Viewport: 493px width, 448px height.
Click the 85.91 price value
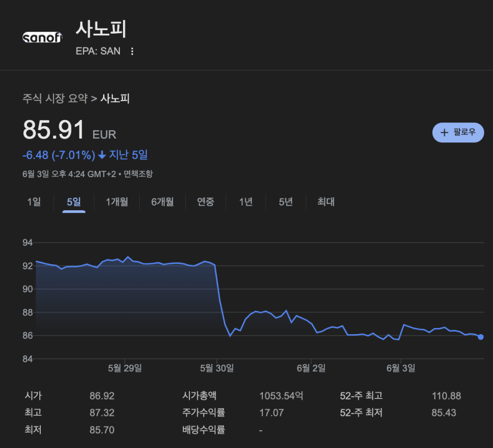click(x=54, y=130)
